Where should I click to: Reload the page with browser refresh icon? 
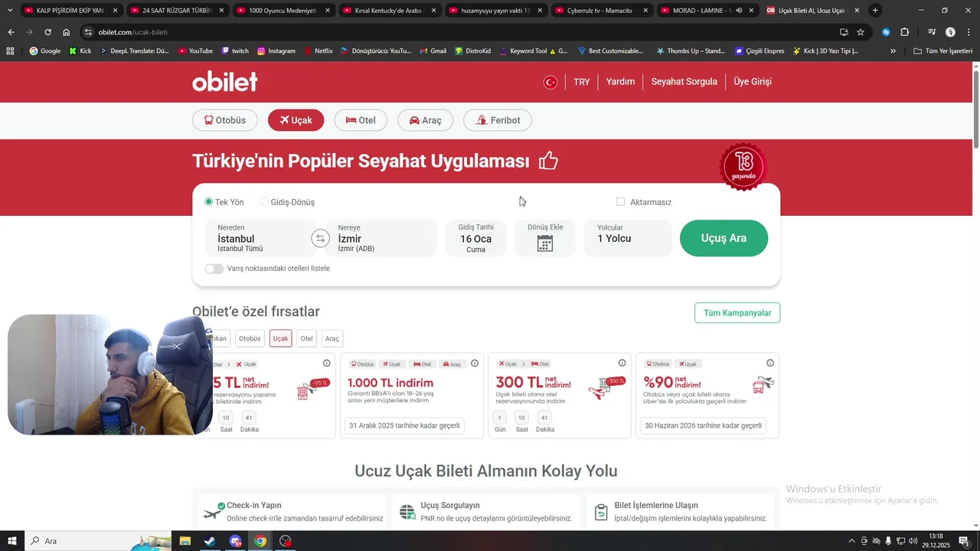(x=47, y=32)
